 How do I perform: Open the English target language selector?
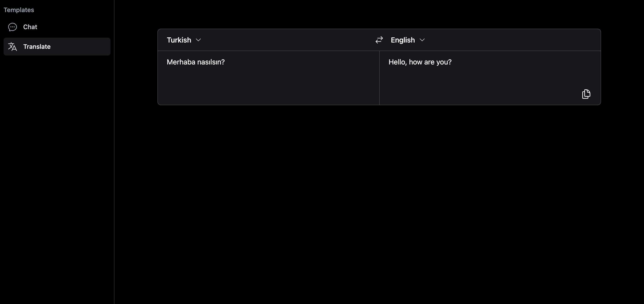[x=402, y=40]
